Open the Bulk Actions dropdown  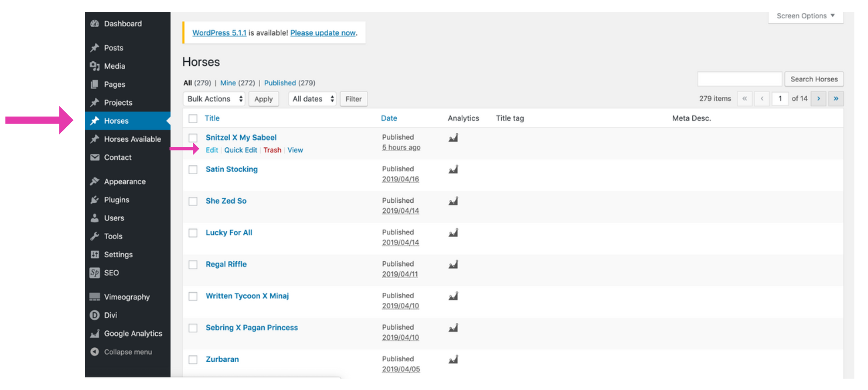click(x=215, y=99)
